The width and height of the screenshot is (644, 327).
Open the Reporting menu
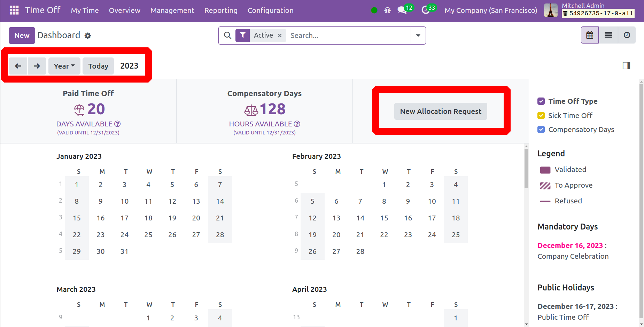221,10
